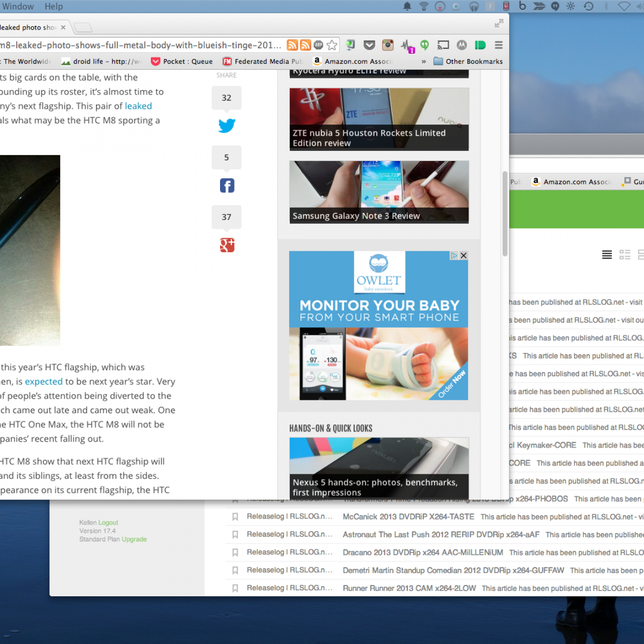Switch to the magazine view in the reader window

click(x=625, y=255)
